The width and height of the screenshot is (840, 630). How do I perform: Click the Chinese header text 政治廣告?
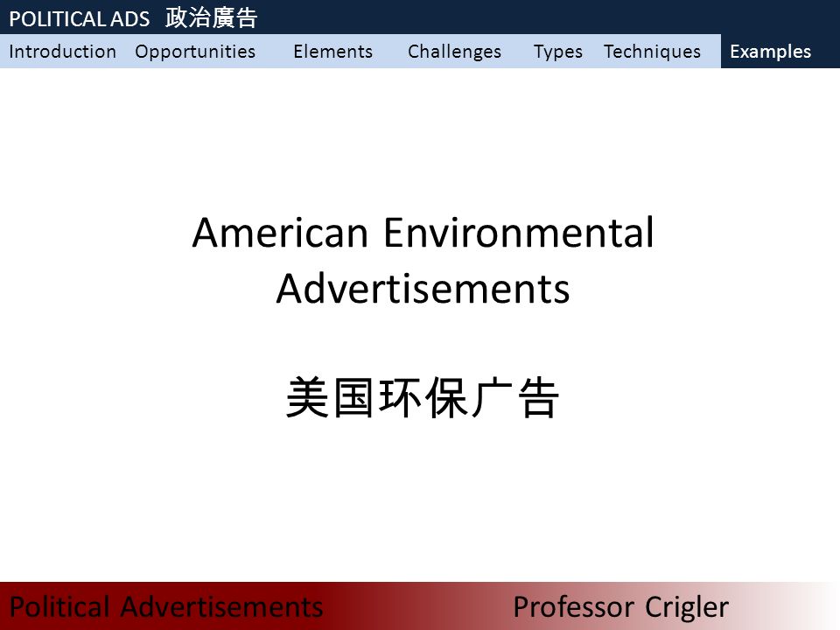coord(211,17)
